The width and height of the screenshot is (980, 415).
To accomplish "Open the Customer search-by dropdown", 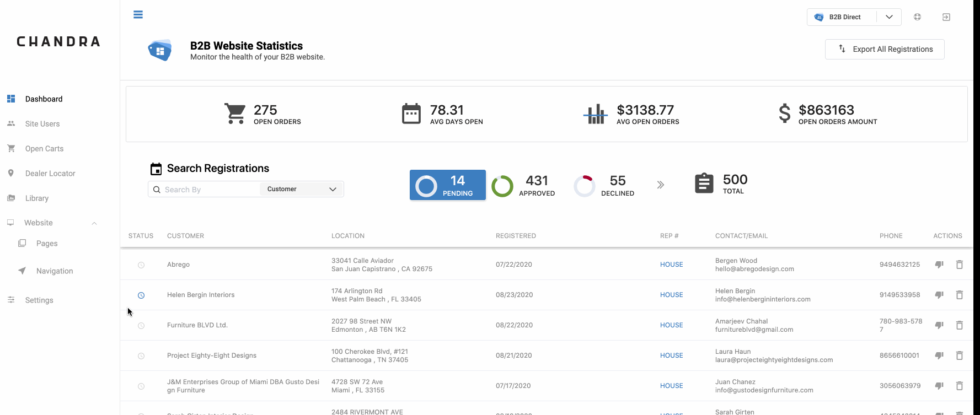I will [301, 189].
